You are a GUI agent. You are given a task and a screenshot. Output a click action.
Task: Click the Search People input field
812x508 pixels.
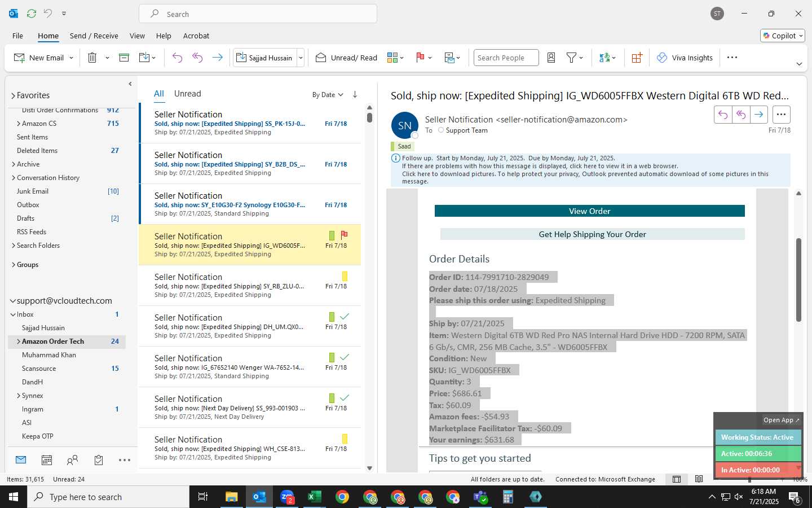click(x=506, y=58)
